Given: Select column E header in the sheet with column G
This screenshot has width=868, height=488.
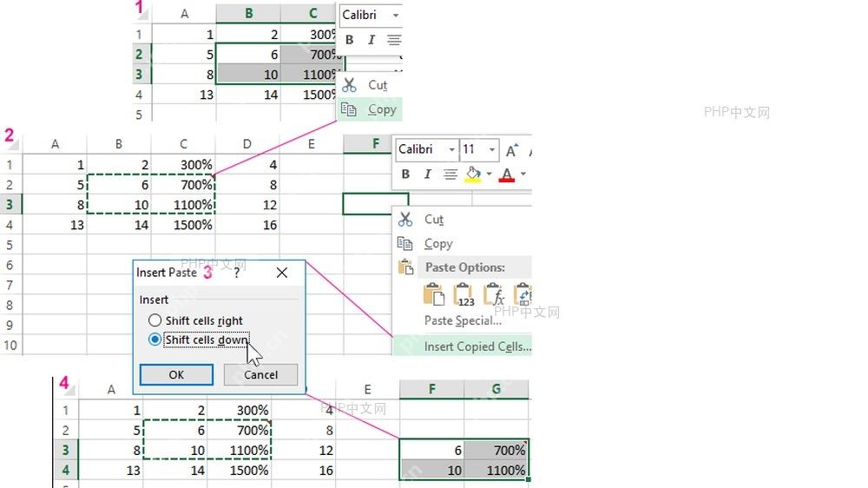Looking at the screenshot, I should (x=367, y=389).
